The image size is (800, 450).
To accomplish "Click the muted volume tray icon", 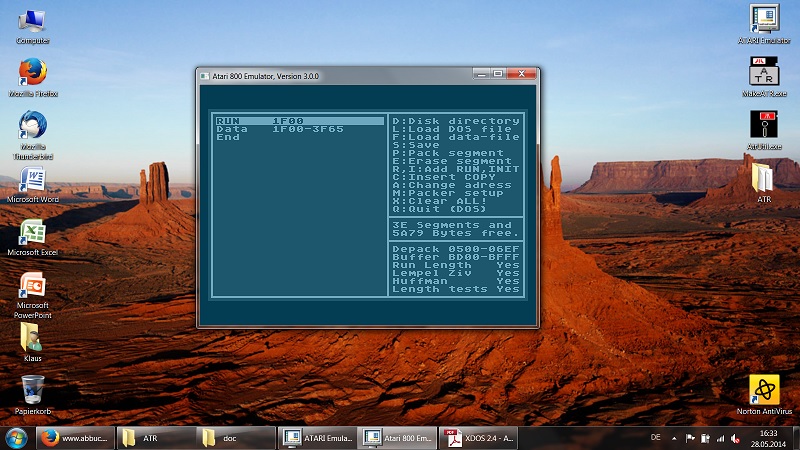I will pyautogui.click(x=735, y=438).
